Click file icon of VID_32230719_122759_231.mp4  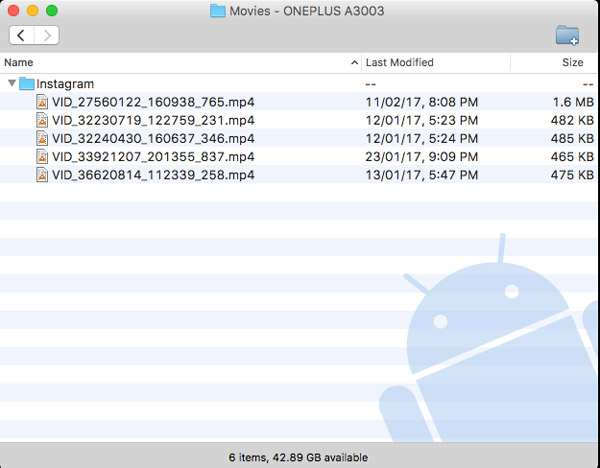point(42,120)
